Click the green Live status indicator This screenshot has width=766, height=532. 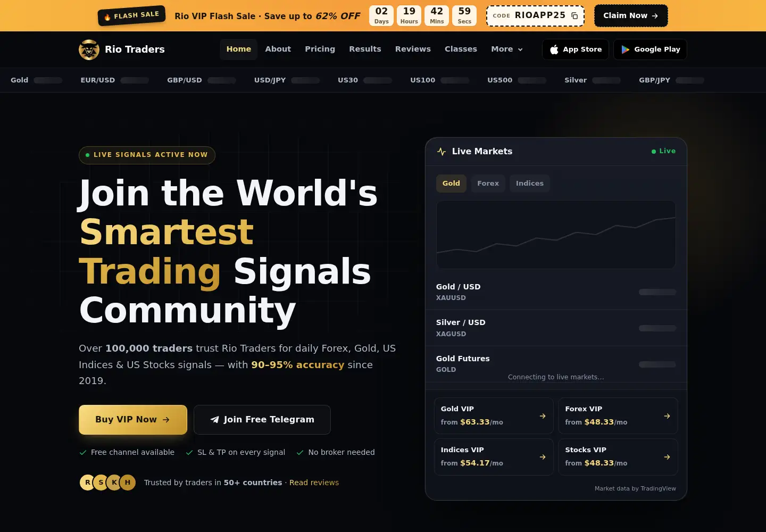coord(663,151)
